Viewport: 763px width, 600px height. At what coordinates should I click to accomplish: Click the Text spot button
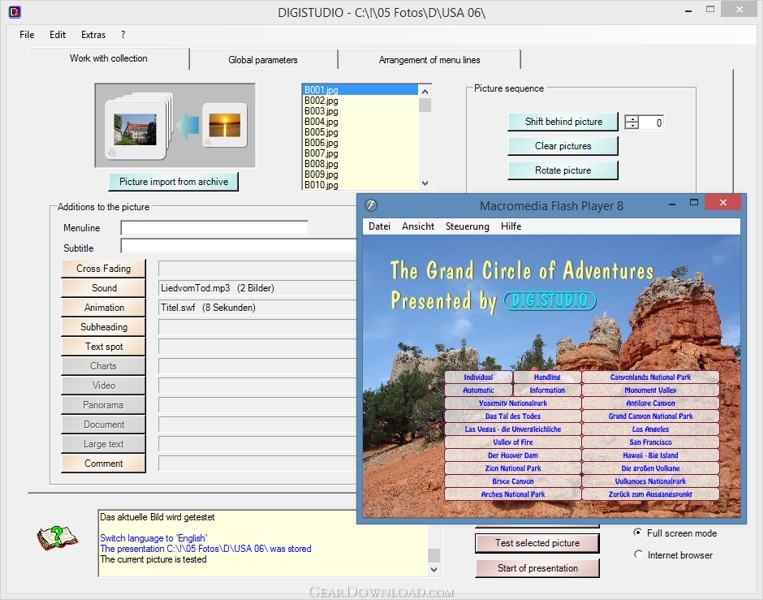click(103, 346)
